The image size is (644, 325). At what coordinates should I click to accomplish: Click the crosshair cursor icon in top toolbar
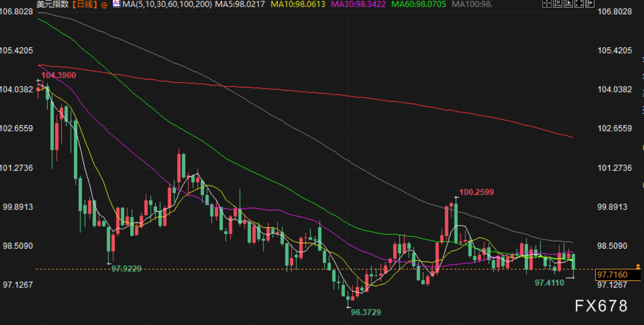click(x=546, y=4)
